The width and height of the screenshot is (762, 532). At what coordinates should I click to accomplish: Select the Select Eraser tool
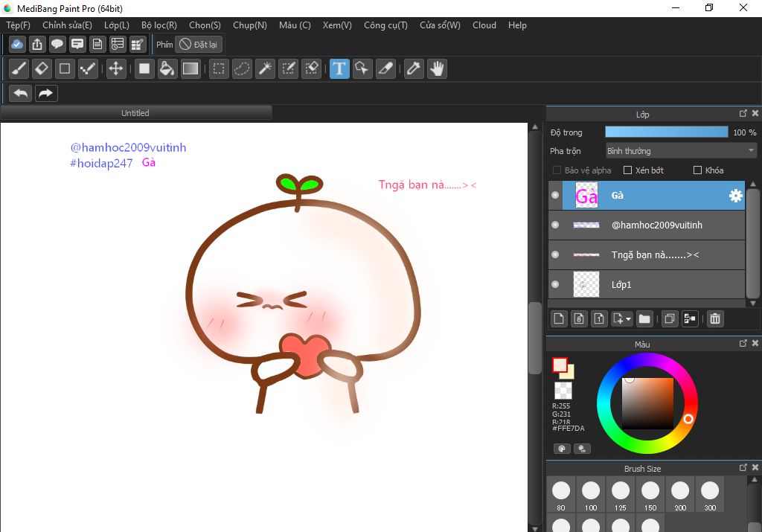(312, 68)
